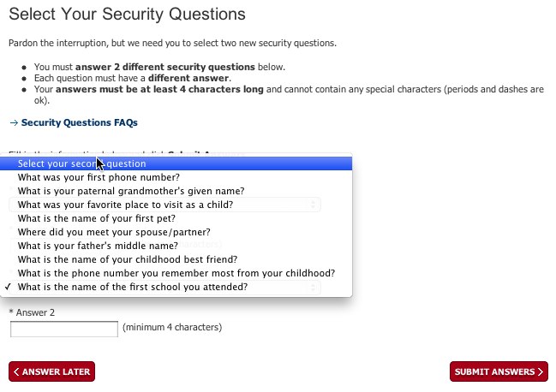Click the second question dropdown arrows behind the list
Viewport: 556px width, 392px height.
(x=314, y=288)
